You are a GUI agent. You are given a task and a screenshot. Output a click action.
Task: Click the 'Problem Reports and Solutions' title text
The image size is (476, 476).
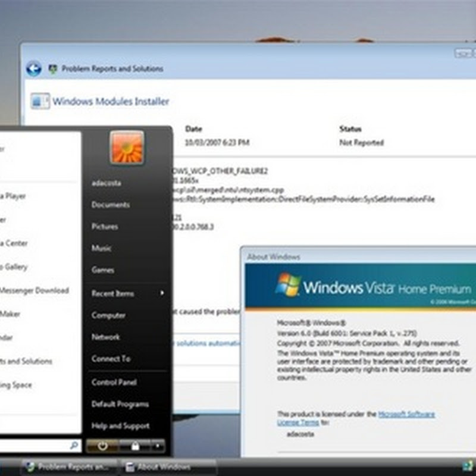(x=112, y=68)
